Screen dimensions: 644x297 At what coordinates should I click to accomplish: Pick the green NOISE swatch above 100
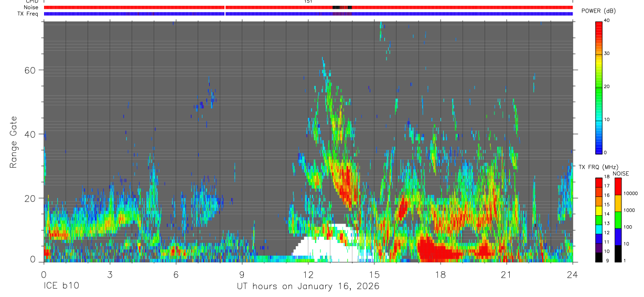(x=618, y=219)
